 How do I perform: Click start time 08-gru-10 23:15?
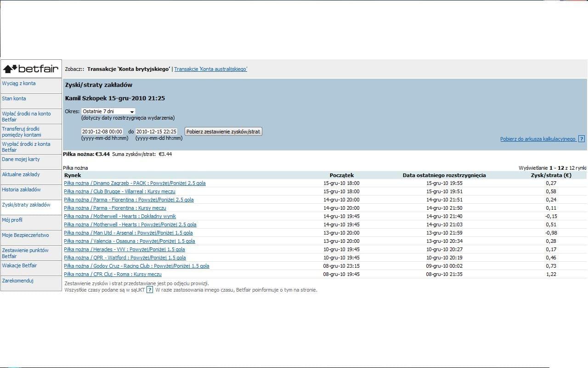tap(341, 266)
